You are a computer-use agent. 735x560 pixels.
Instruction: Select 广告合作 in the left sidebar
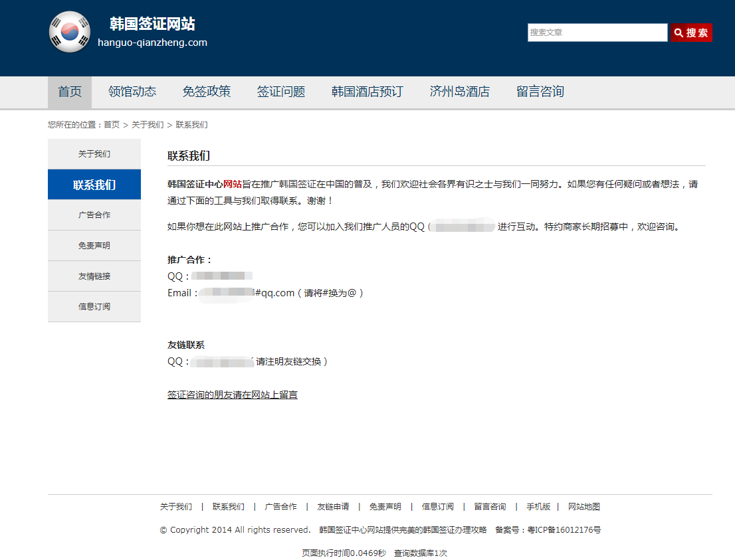[x=94, y=215]
